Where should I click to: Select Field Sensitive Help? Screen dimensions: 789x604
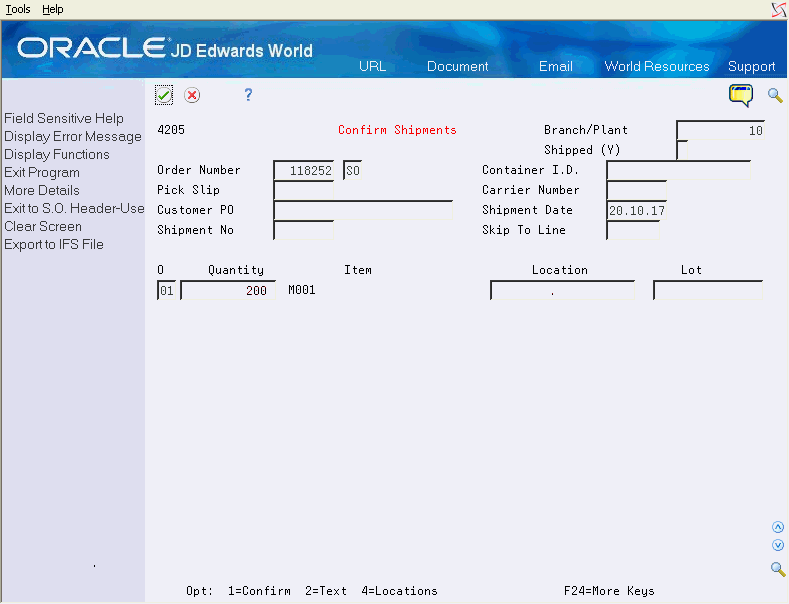[x=64, y=118]
